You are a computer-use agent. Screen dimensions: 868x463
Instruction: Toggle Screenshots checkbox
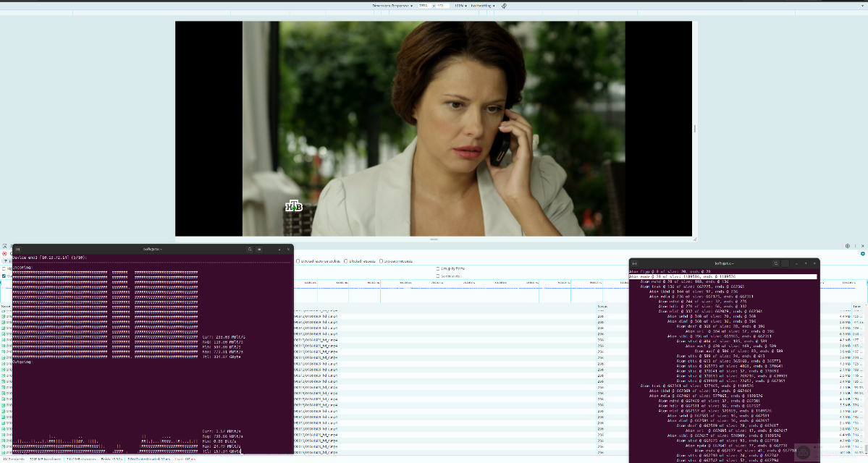438,276
